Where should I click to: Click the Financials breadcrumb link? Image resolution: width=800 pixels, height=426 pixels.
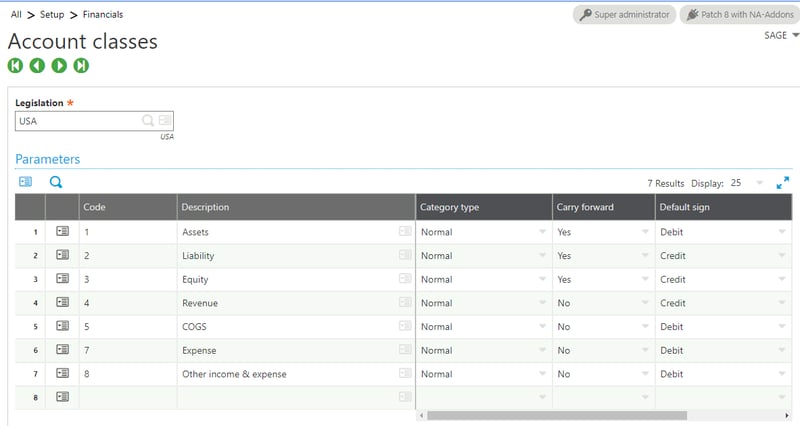pos(103,15)
